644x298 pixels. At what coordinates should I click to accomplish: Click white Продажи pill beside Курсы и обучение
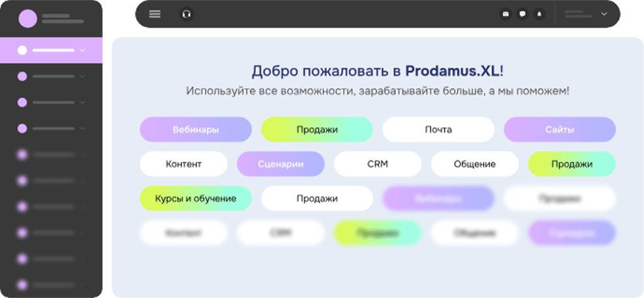(317, 199)
